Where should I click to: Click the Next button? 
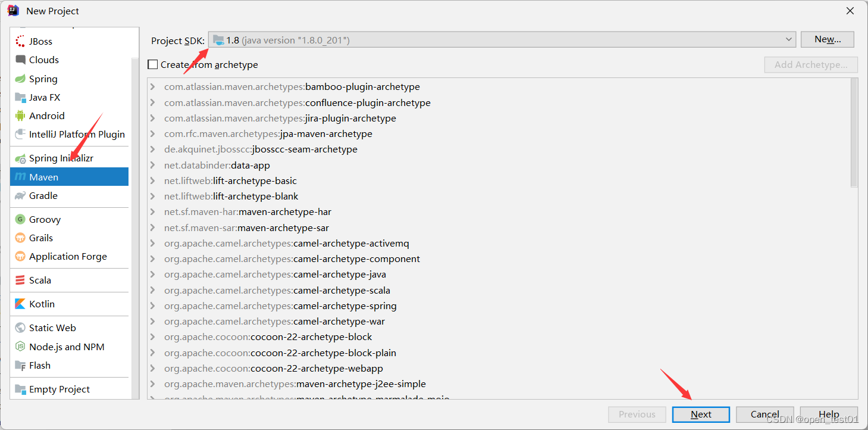(x=701, y=415)
